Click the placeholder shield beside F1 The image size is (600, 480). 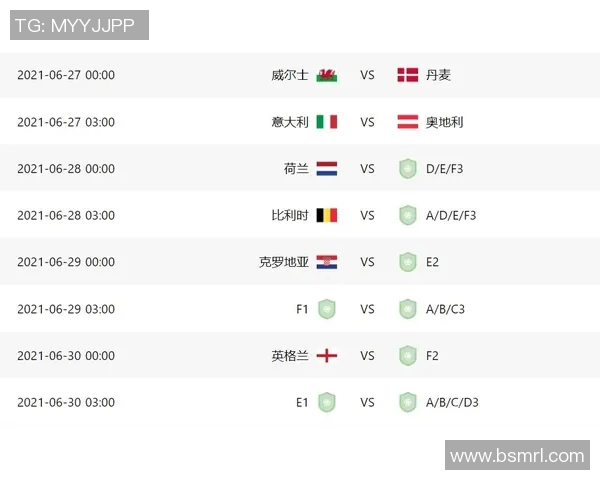click(327, 309)
